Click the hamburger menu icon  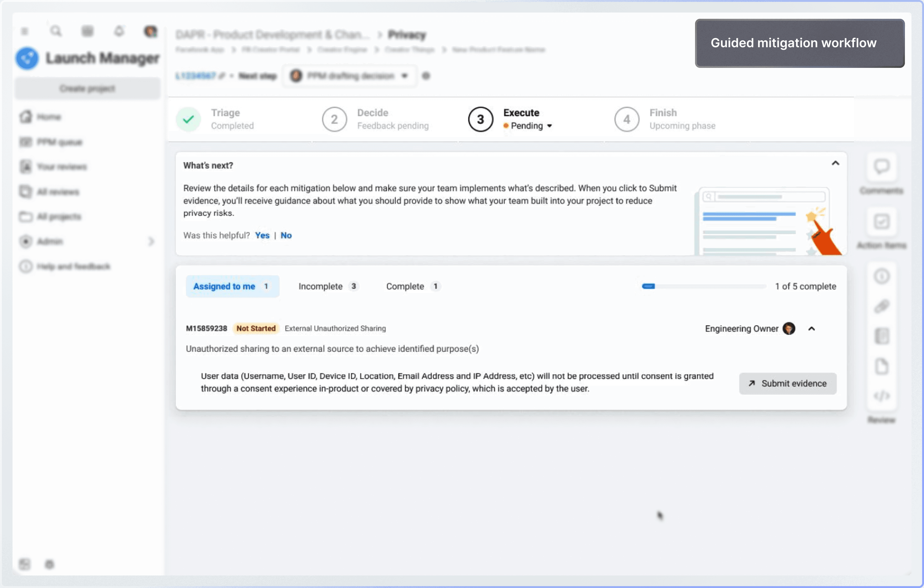(25, 31)
